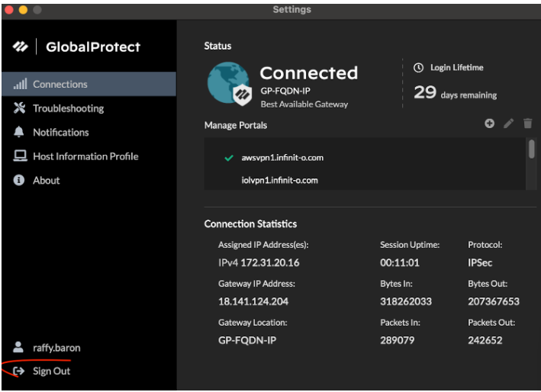Click green checkmark beside awsvpn1.infinit-o.com
Screen dimensions: 541x392
click(x=229, y=158)
